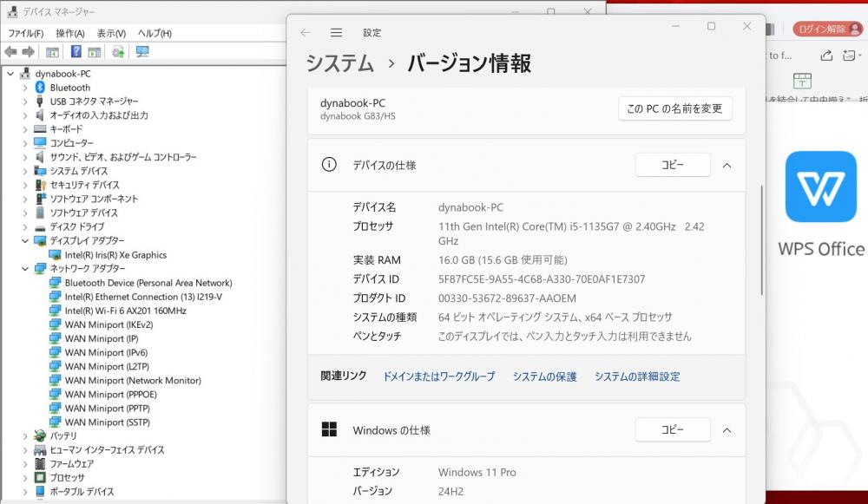
Task: Click the Forward arrow in Device Manager toolbar
Action: (x=29, y=52)
